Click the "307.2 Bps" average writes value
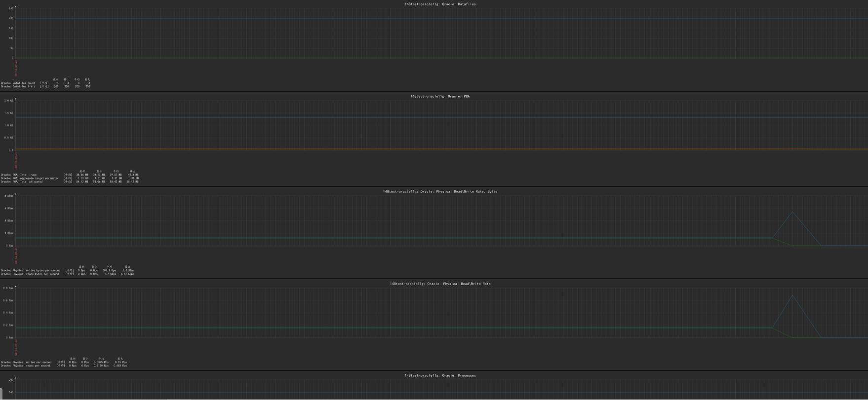868x400 pixels. (109, 270)
